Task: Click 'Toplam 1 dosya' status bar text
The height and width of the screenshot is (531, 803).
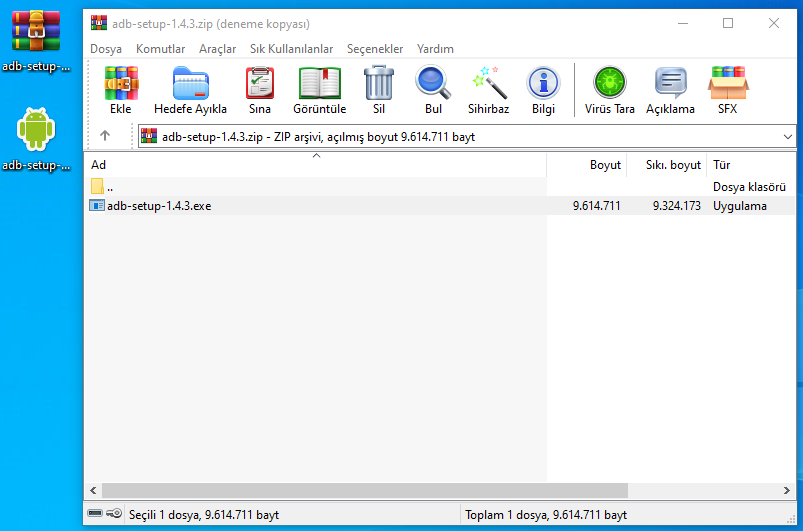Action: (546, 515)
